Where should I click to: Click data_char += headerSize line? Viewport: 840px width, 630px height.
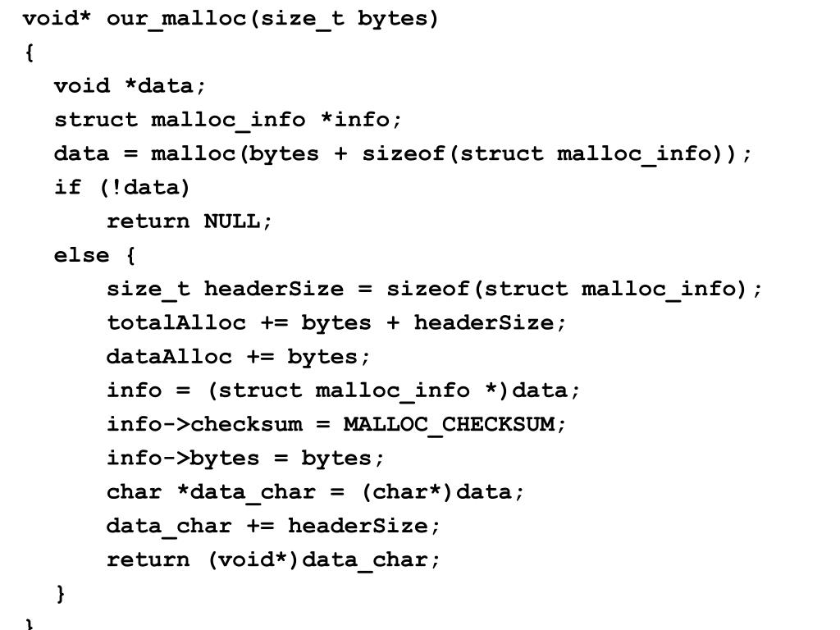coord(273,526)
